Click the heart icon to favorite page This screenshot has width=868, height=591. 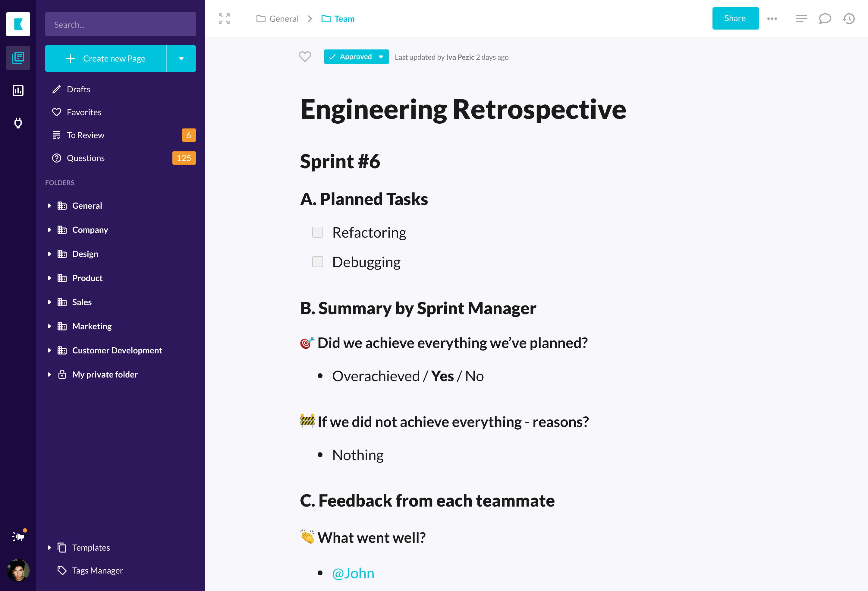tap(305, 57)
